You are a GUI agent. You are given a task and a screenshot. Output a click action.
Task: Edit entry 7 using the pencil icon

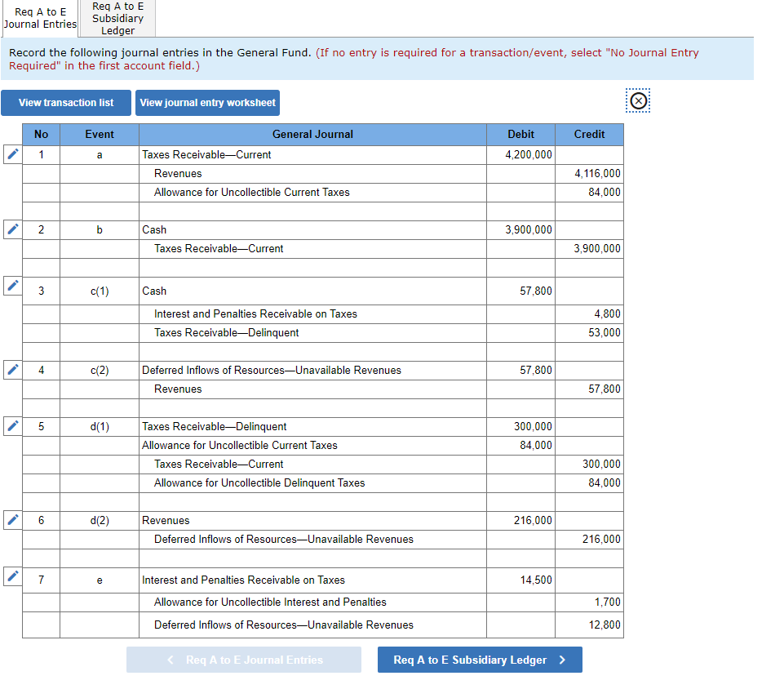tap(11, 579)
